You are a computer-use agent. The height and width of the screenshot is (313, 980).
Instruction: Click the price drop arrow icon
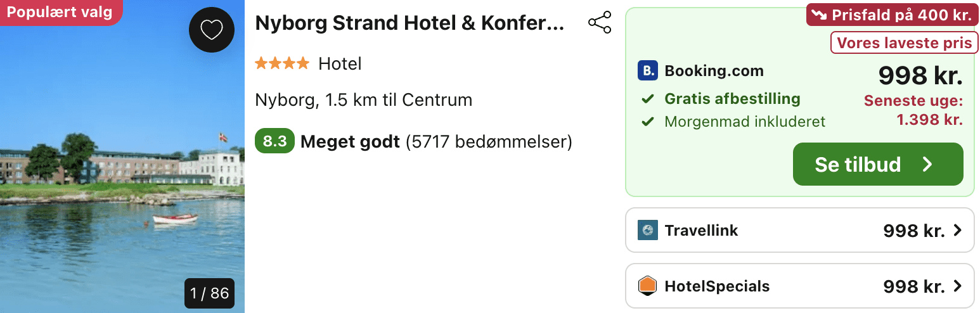coord(819,16)
